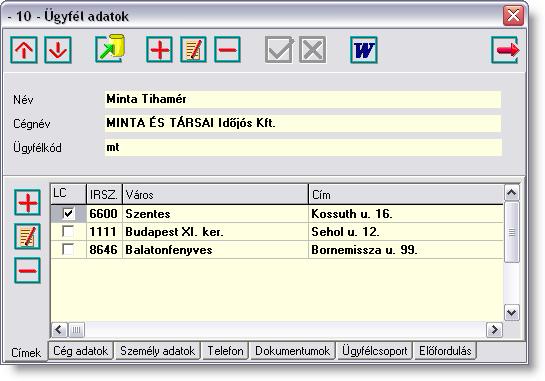Edit address with the side notepad icon

pyautogui.click(x=27, y=237)
